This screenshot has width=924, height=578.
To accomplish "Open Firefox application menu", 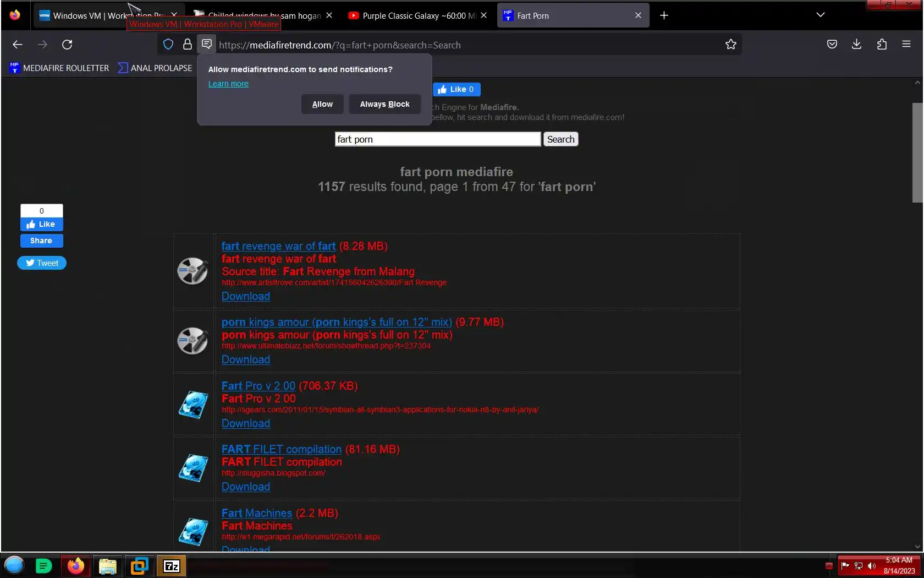I will (906, 45).
